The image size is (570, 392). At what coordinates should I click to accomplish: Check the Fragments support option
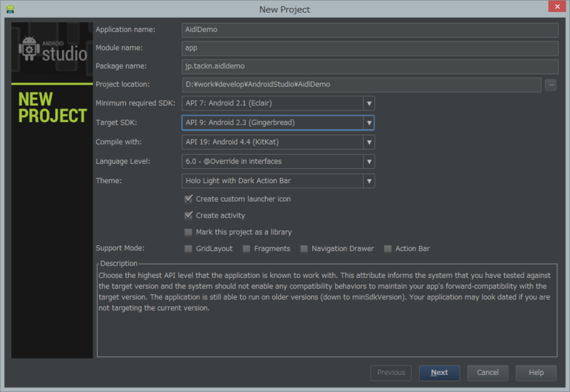(247, 249)
